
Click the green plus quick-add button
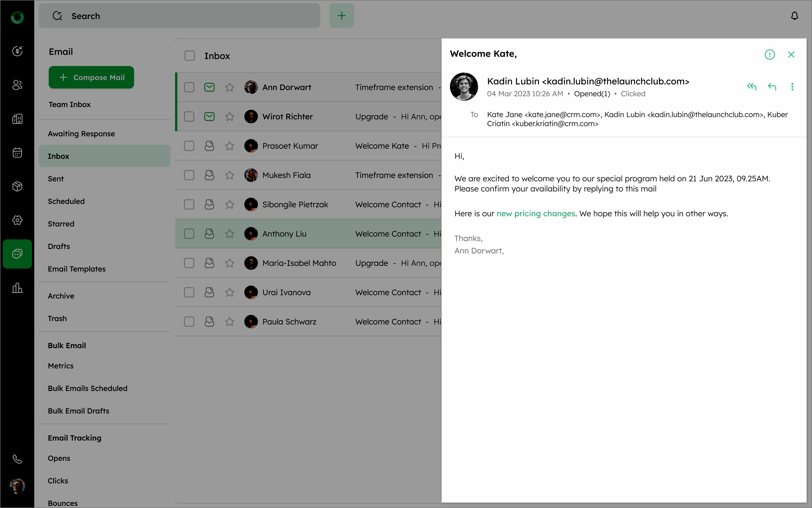(342, 16)
